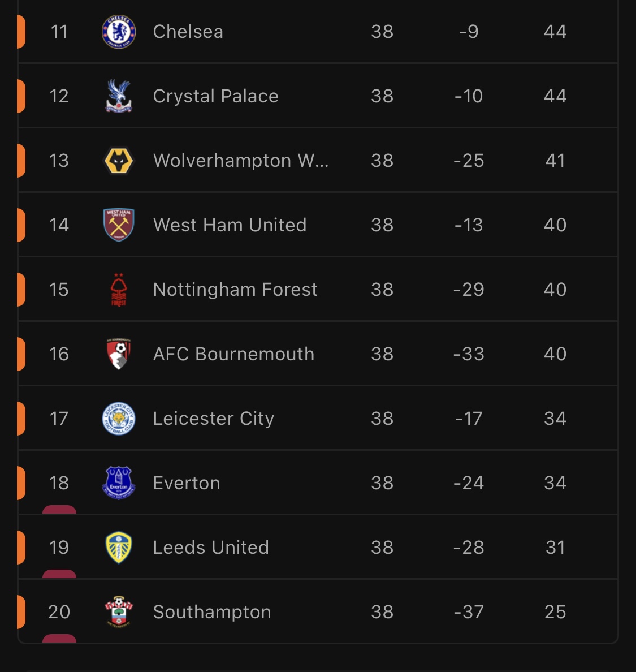Click the Chelsea club crest

[119, 32]
